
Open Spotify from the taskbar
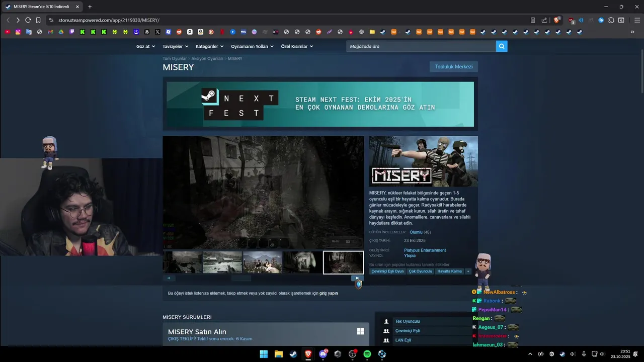click(367, 354)
